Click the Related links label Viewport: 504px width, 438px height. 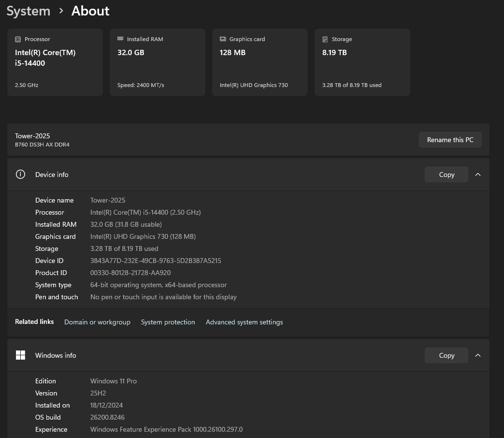[34, 321]
